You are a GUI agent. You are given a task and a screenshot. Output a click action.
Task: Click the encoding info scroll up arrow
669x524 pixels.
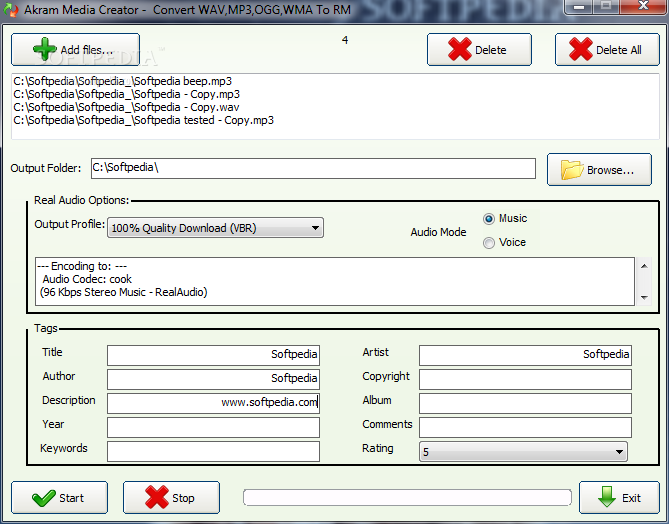[x=644, y=266]
